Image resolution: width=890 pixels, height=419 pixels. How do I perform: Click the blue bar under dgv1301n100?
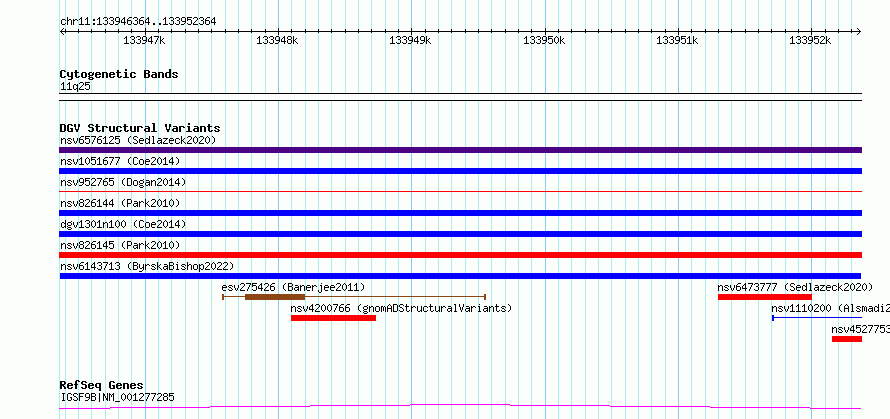pyautogui.click(x=460, y=234)
